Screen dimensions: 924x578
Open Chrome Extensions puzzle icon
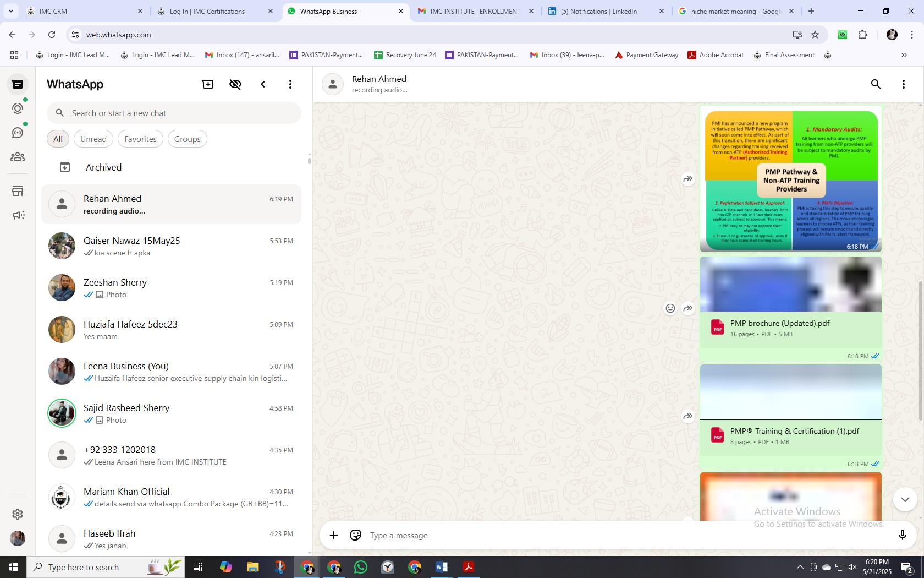point(862,35)
